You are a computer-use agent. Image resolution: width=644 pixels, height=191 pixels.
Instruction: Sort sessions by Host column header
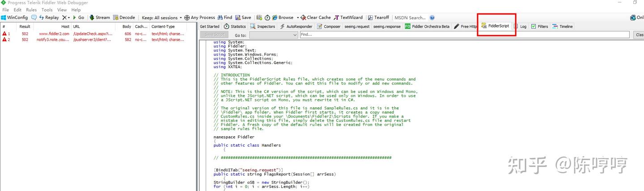click(x=53, y=26)
